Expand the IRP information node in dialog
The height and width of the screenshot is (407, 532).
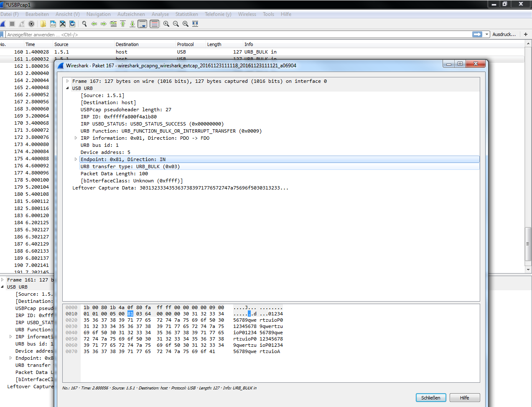pyautogui.click(x=76, y=138)
